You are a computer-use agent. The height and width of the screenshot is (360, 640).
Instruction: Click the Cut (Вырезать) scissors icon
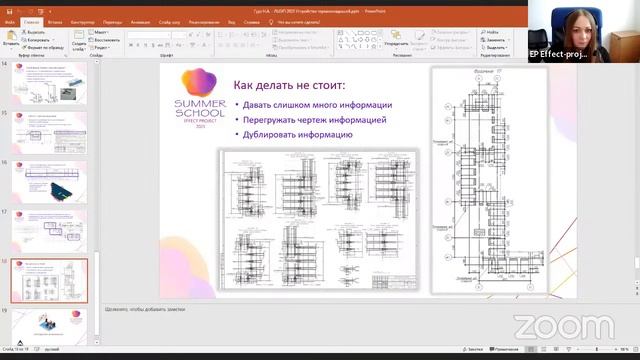(24, 32)
